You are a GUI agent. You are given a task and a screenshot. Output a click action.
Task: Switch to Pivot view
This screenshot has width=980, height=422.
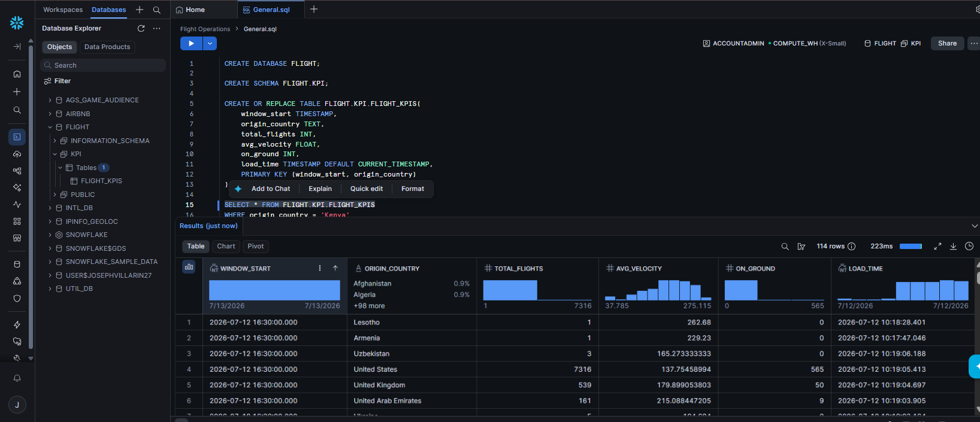[256, 246]
